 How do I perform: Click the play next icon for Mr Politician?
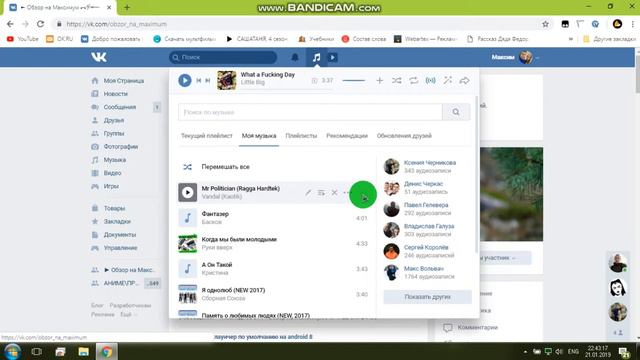[x=321, y=192]
